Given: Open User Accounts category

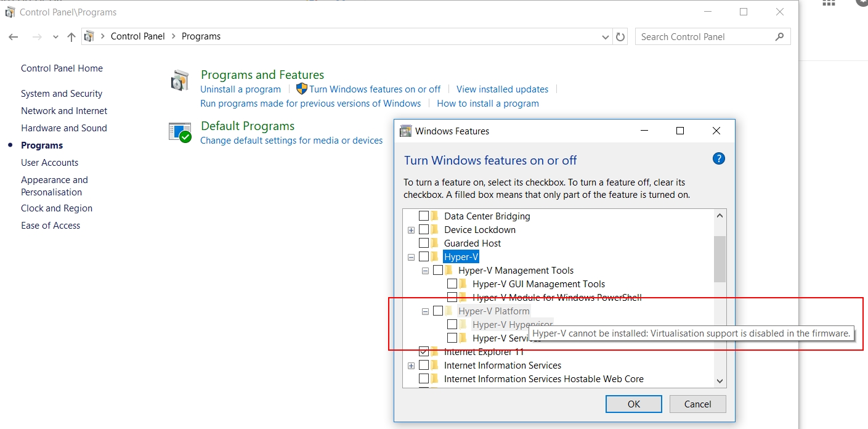Looking at the screenshot, I should (50, 163).
